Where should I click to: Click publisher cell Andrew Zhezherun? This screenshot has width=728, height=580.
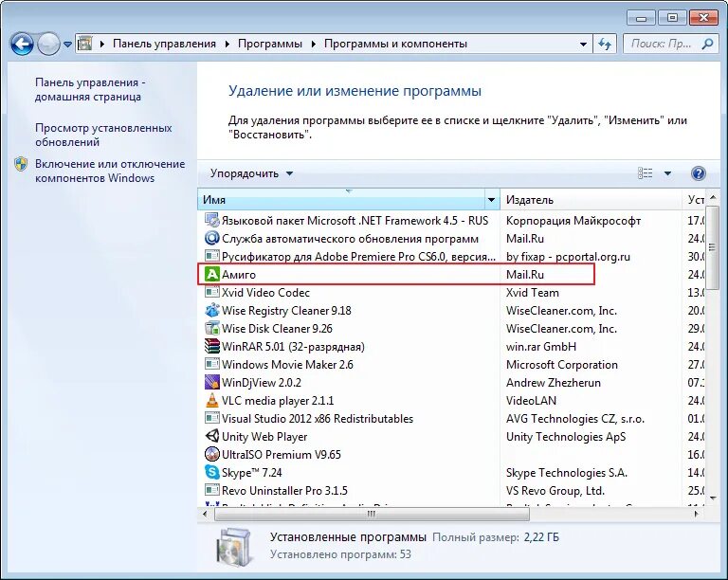click(554, 383)
